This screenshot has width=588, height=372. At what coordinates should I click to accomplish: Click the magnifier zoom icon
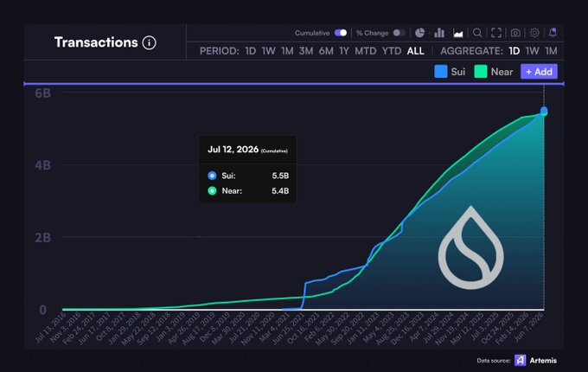477,33
